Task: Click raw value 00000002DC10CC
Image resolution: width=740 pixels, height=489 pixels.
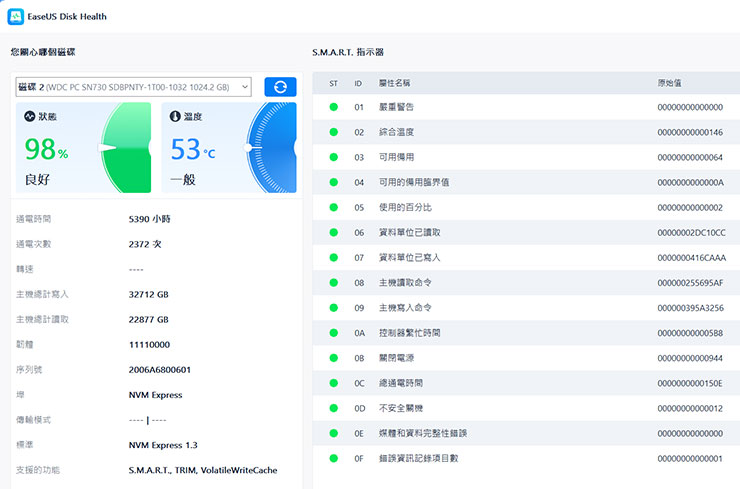Action: (x=691, y=232)
